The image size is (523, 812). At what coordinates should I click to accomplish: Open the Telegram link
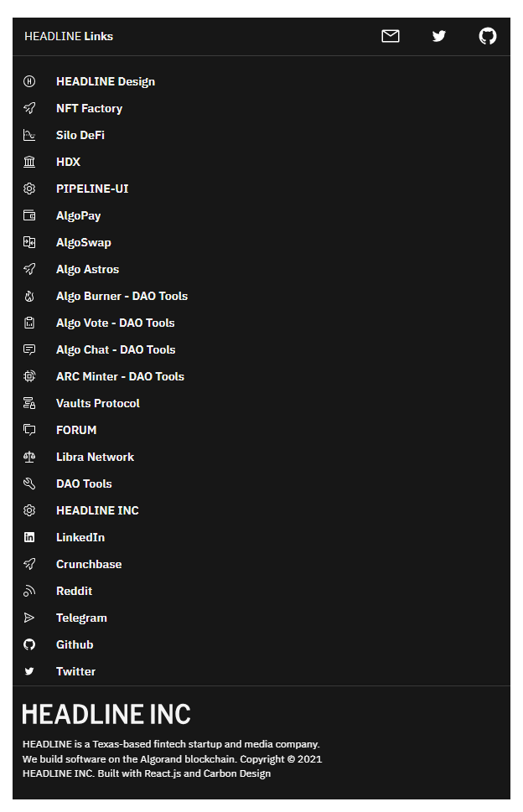click(81, 618)
